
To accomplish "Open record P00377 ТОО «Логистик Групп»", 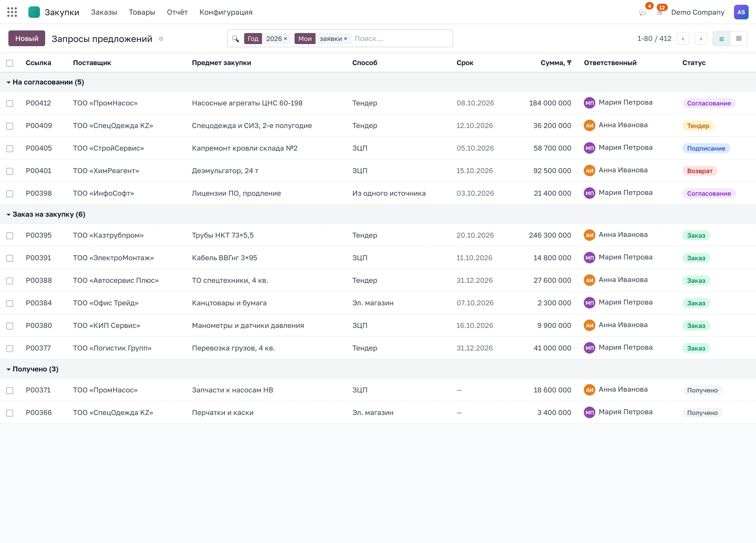I will tap(378, 348).
